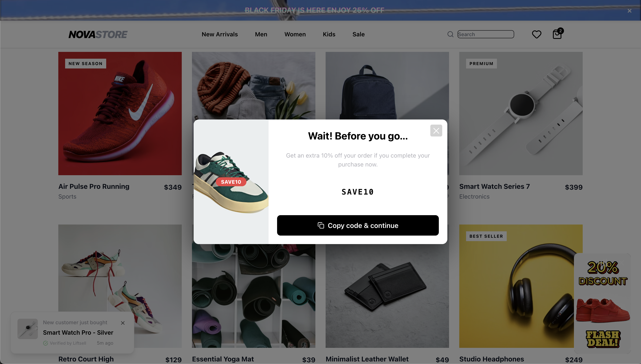This screenshot has height=364, width=641.
Task: Focus the Search input field
Action: point(486,34)
